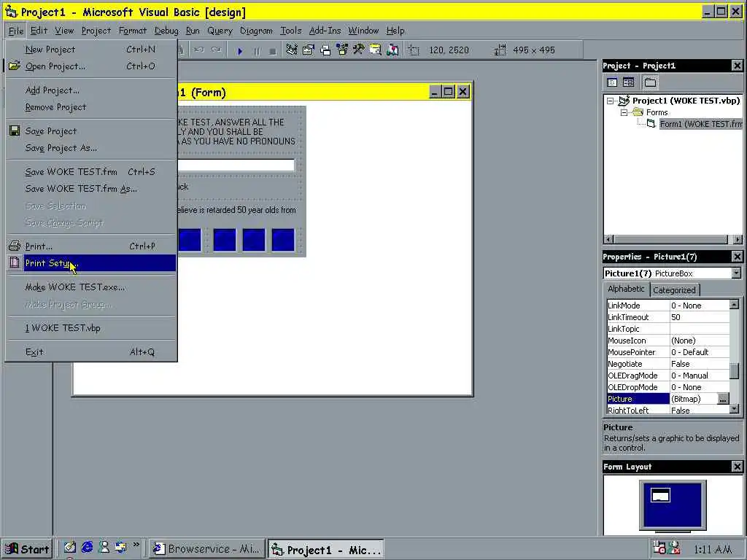Open the Data View Window toolbar icon
Image resolution: width=747 pixels, height=560 pixels.
376,50
